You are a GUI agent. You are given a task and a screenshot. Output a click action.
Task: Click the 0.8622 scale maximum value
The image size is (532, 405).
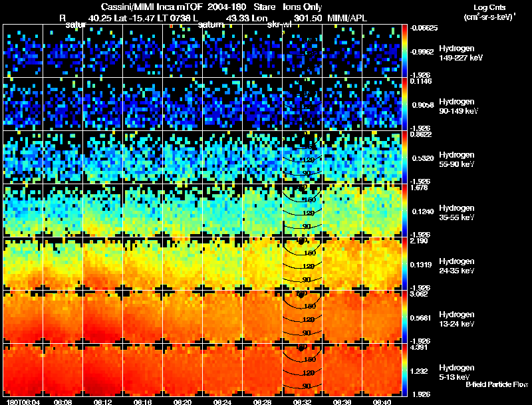tap(421, 134)
